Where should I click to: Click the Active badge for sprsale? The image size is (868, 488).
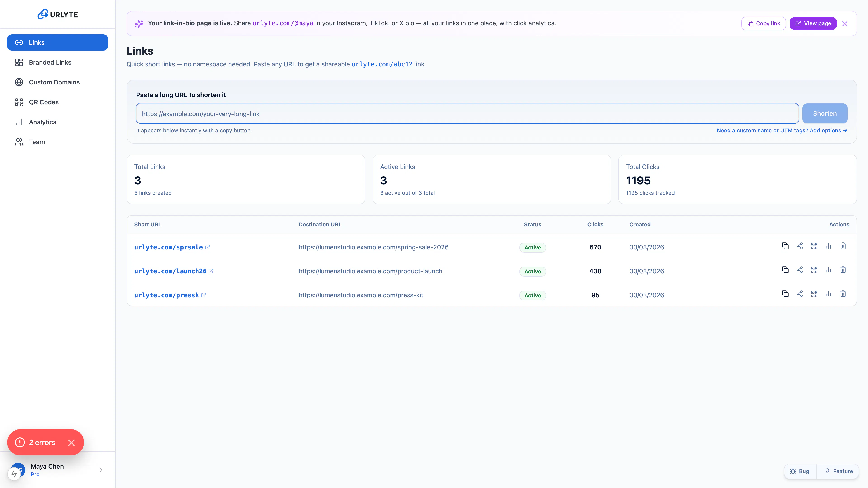tap(532, 248)
